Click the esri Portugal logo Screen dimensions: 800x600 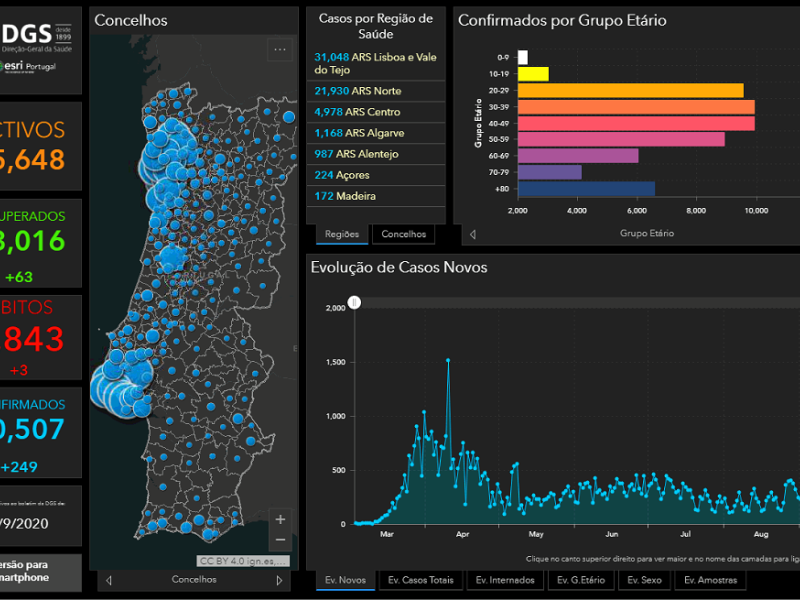coord(32,66)
